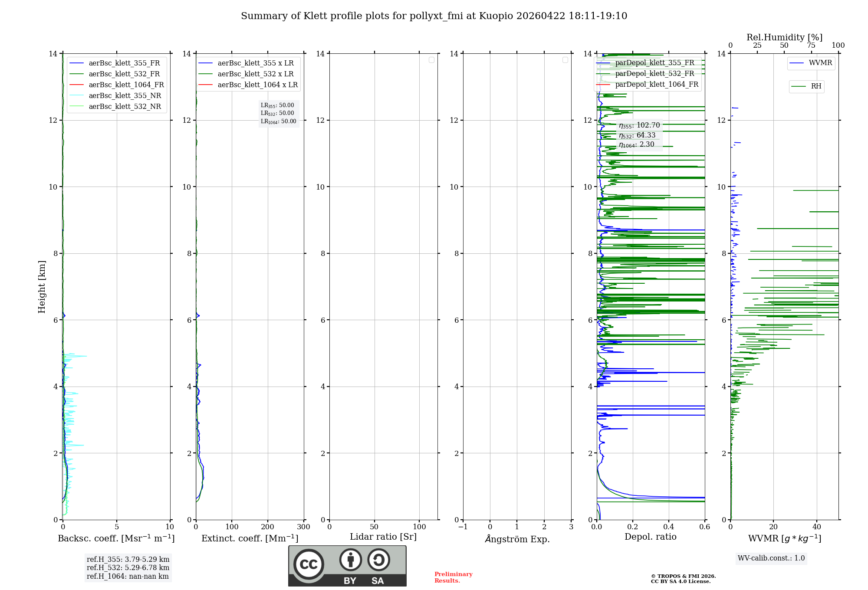The image size is (868, 590).
Task: Click the parDepol_klett_1064_FR legend entry
Action: (656, 85)
